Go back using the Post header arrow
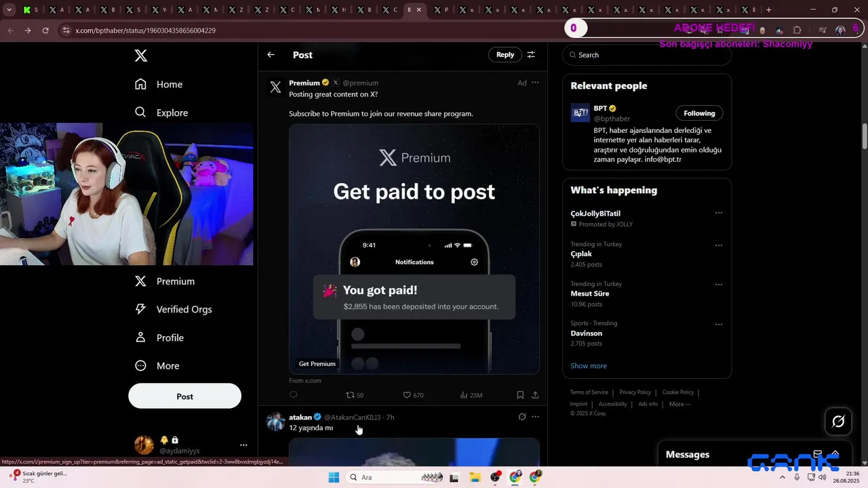 tap(271, 55)
